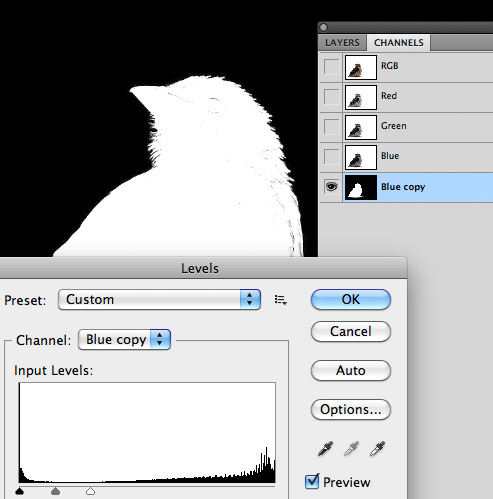This screenshot has height=499, width=493.
Task: Click the panel close circle icon
Action: point(323,27)
